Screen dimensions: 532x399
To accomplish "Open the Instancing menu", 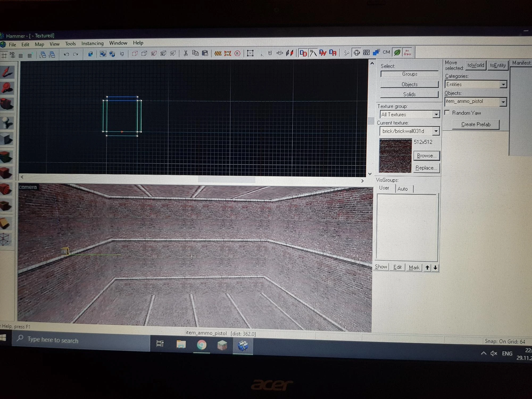I will pyautogui.click(x=92, y=43).
